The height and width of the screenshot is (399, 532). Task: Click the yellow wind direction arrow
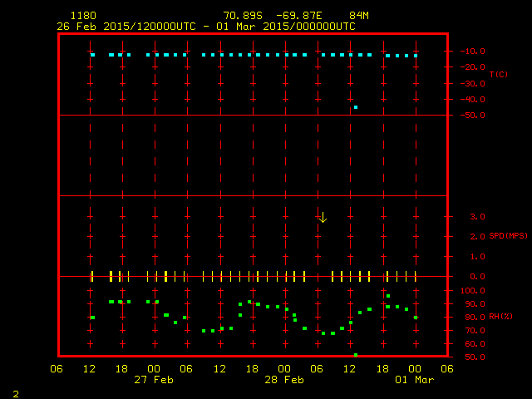[323, 217]
